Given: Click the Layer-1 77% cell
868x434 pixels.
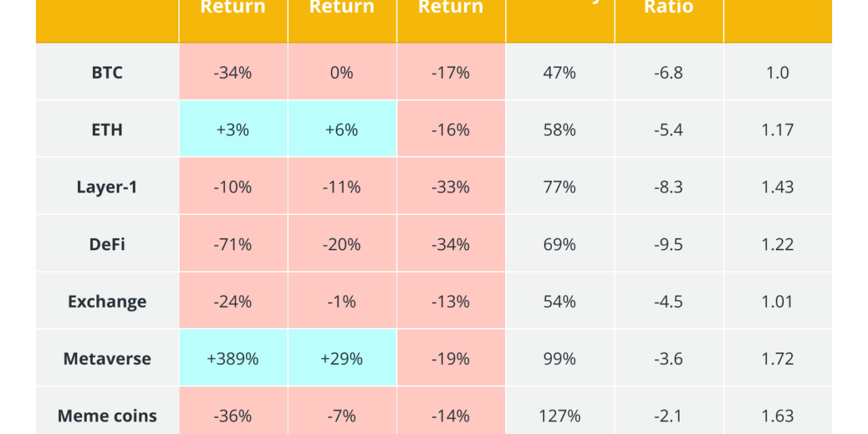Looking at the screenshot, I should coord(559,186).
